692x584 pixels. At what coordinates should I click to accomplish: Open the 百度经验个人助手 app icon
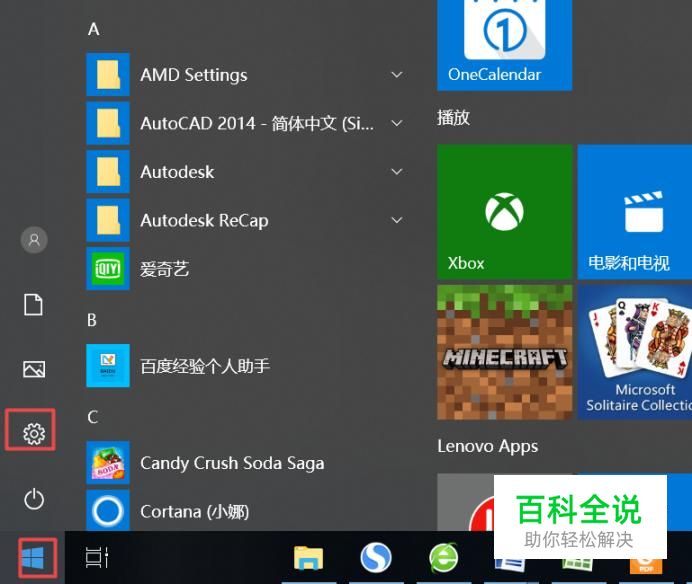pyautogui.click(x=108, y=365)
